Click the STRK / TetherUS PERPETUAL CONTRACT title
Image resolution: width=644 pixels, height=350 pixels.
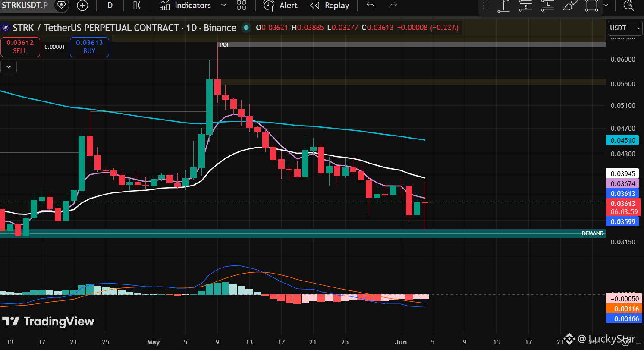pos(95,28)
